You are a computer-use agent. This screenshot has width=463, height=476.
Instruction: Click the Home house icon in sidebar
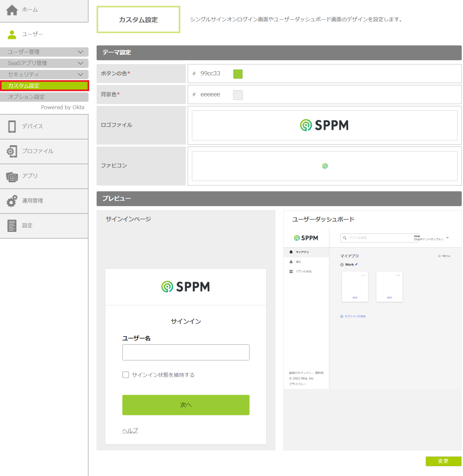click(12, 10)
